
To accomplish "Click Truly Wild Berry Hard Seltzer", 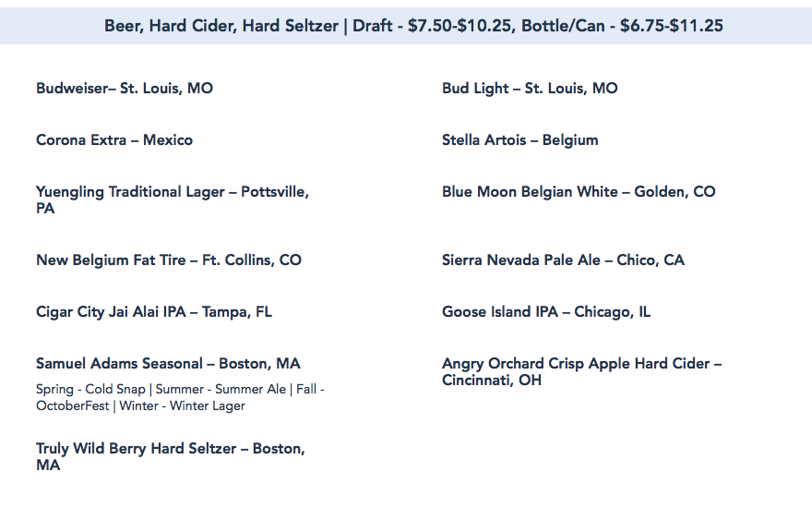I will click(x=170, y=449).
